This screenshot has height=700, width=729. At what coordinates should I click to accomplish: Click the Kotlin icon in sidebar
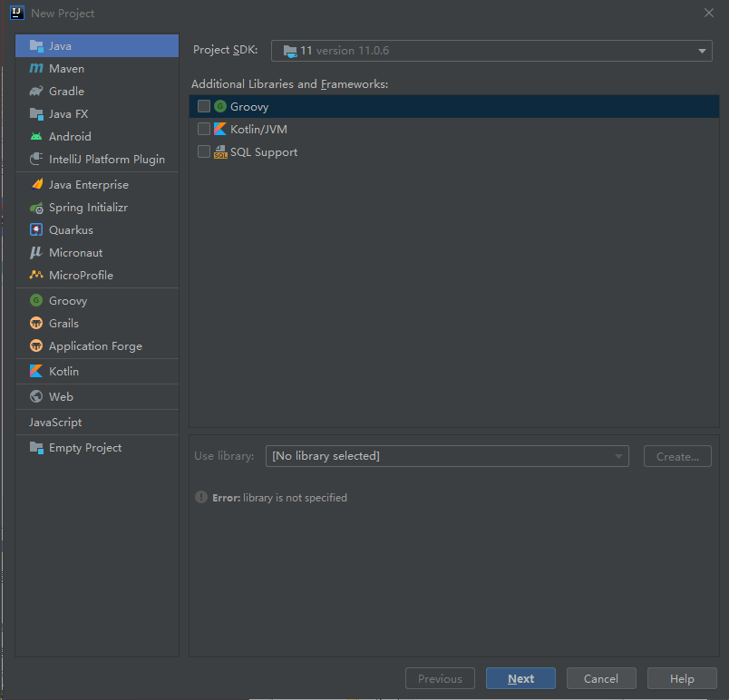pos(36,371)
